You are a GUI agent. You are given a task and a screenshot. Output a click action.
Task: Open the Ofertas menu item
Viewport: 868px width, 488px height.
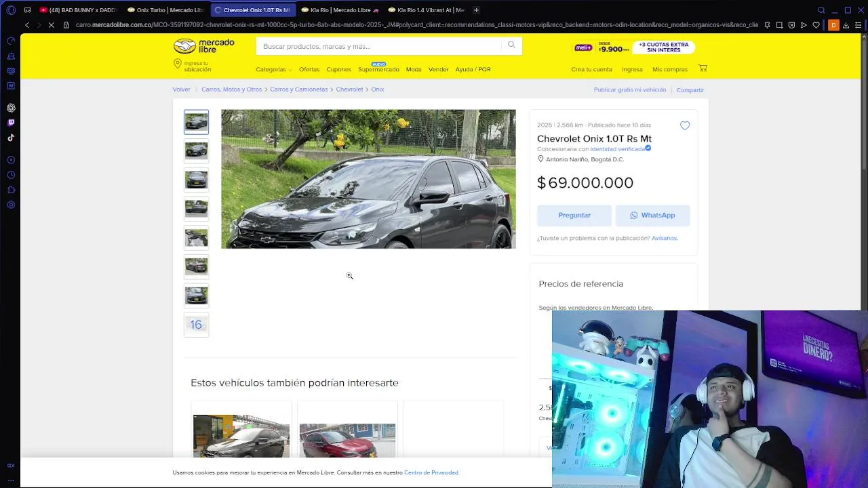click(x=309, y=69)
